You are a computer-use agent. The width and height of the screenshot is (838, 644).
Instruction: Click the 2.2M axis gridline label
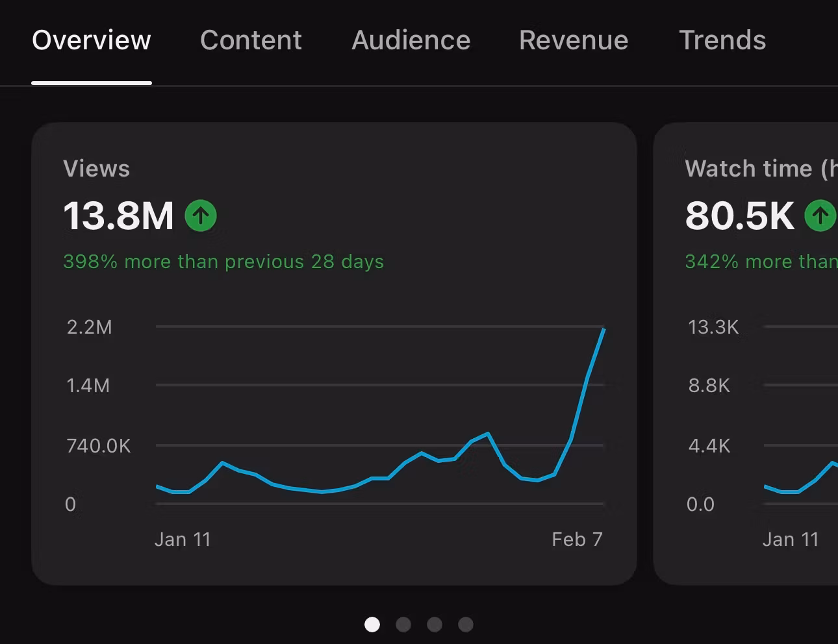click(x=90, y=327)
